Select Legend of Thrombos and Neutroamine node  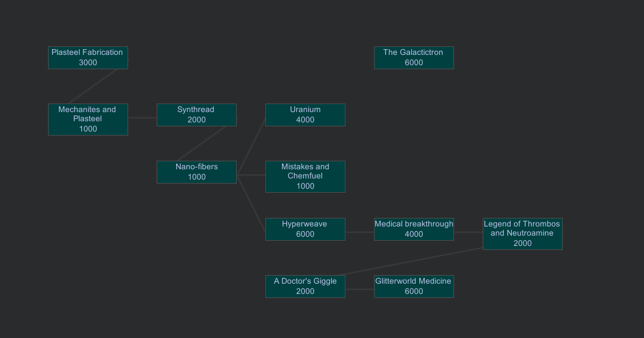(522, 234)
